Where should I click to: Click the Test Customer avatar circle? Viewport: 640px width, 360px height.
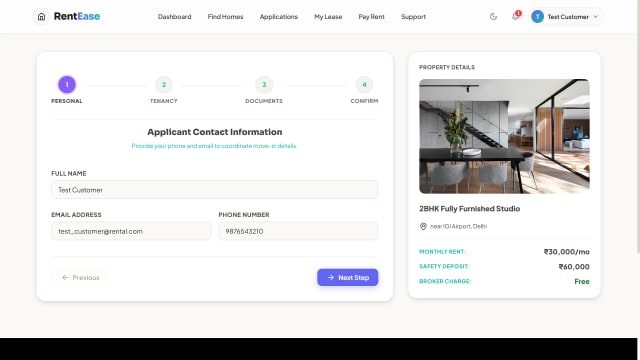pyautogui.click(x=538, y=17)
